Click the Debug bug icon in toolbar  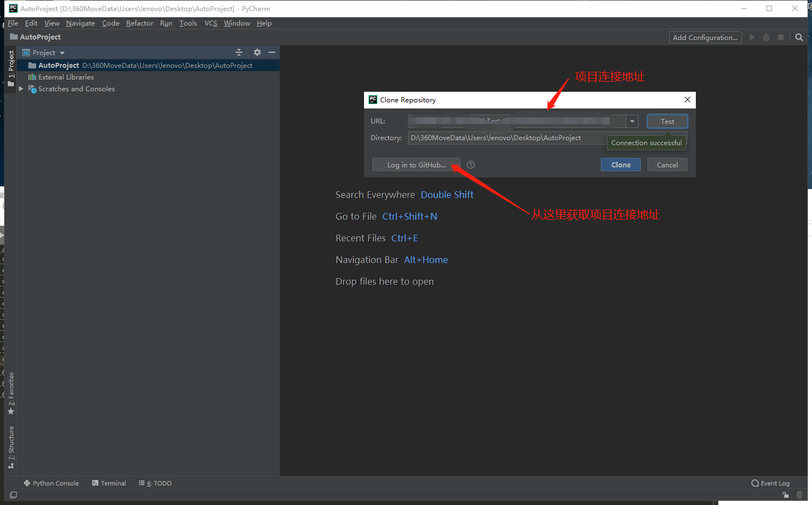click(x=766, y=37)
